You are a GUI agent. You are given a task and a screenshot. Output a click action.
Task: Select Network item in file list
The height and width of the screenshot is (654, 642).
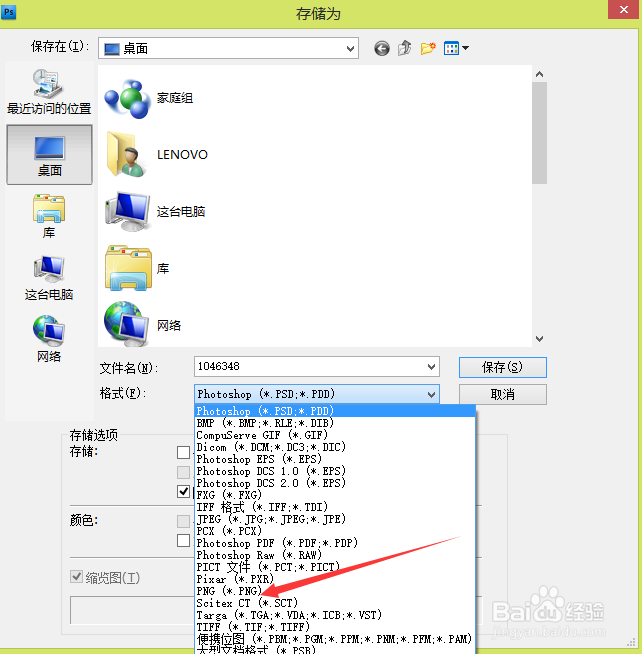pos(143,324)
